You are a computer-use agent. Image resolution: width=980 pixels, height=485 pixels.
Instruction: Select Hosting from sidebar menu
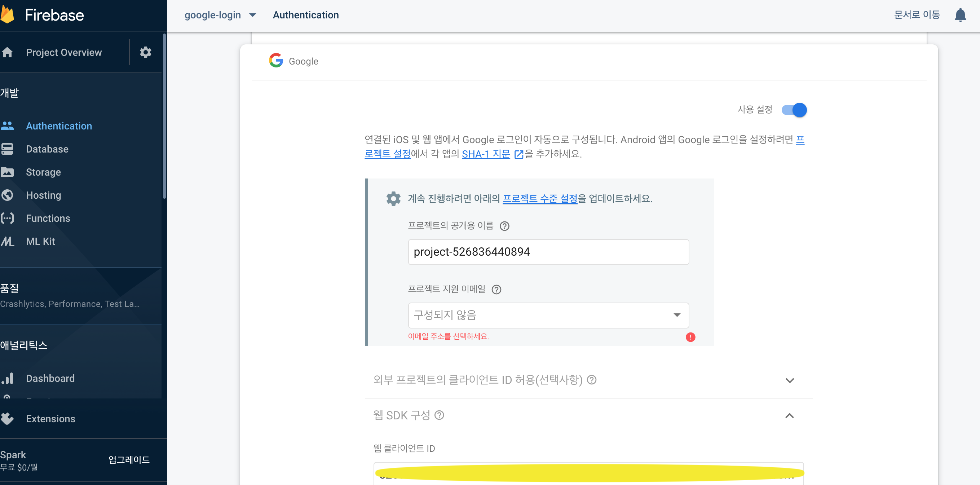pos(43,195)
